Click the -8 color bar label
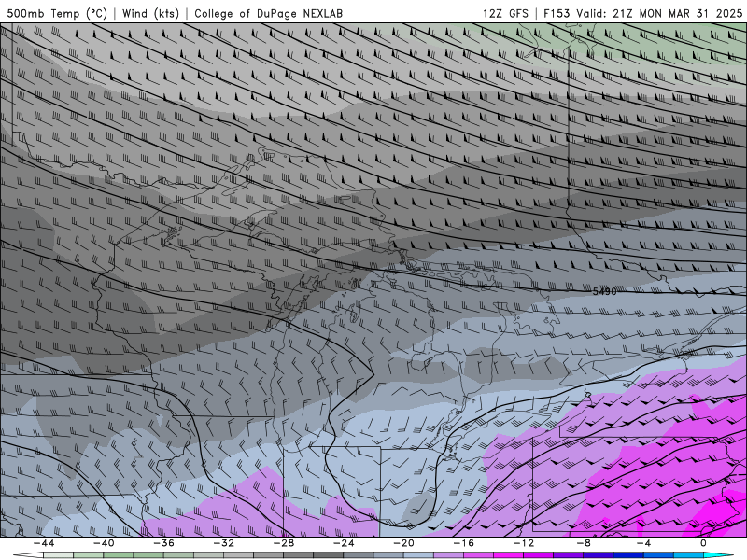Screen dimensions: 747x560 click(584, 543)
